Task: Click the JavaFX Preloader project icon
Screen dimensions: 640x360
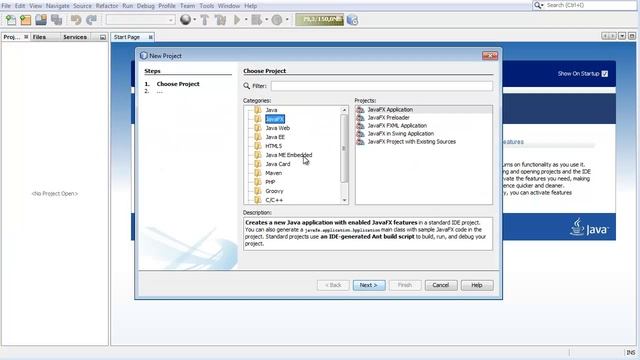Action: click(x=360, y=118)
